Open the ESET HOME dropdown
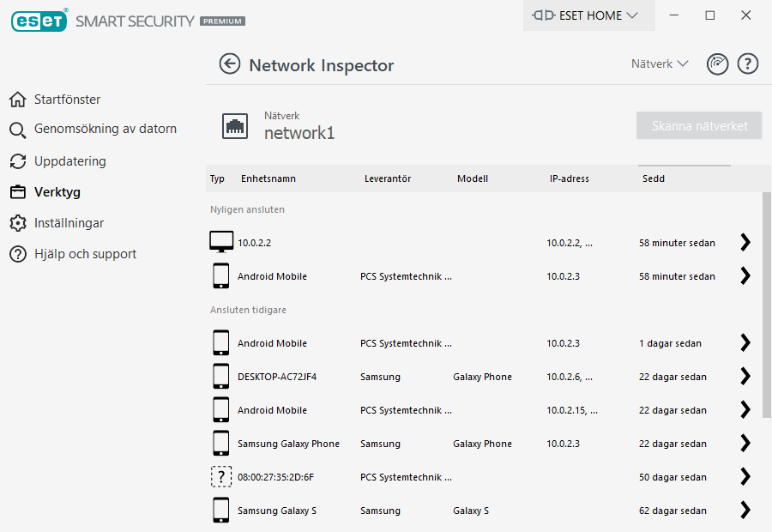 click(588, 15)
